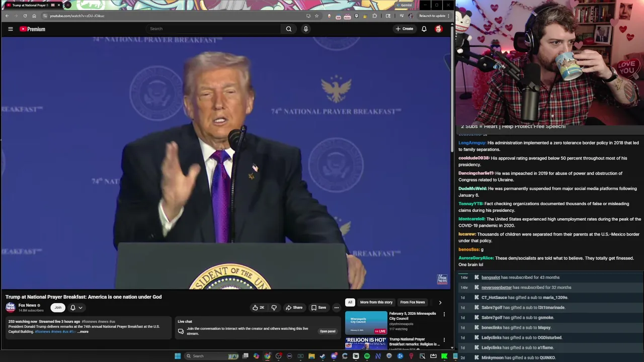Image resolution: width=644 pixels, height=362 pixels.
Task: Open options for Trump Prayer Breakfast remarks video
Action: pos(444,340)
